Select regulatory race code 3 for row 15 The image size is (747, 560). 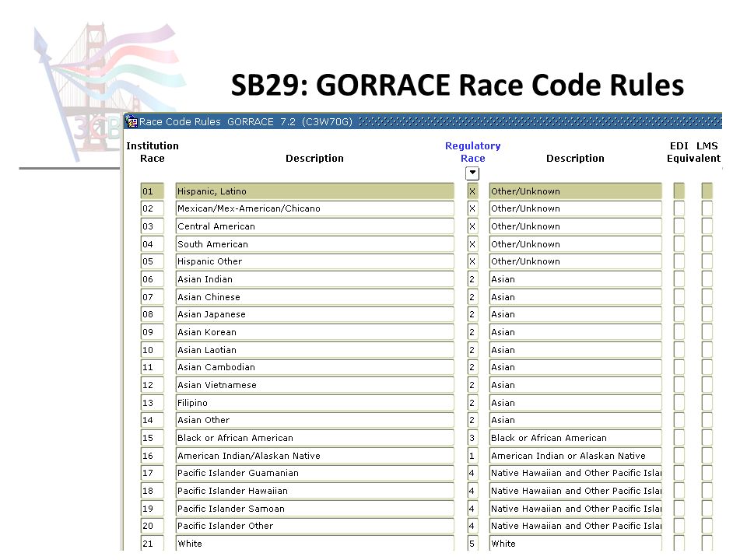click(472, 438)
